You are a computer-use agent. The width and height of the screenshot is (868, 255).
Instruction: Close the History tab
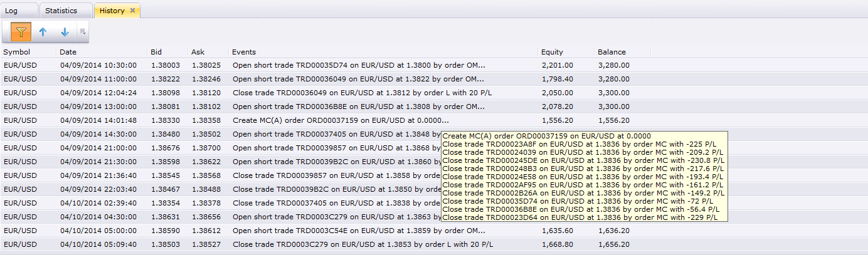coord(132,11)
